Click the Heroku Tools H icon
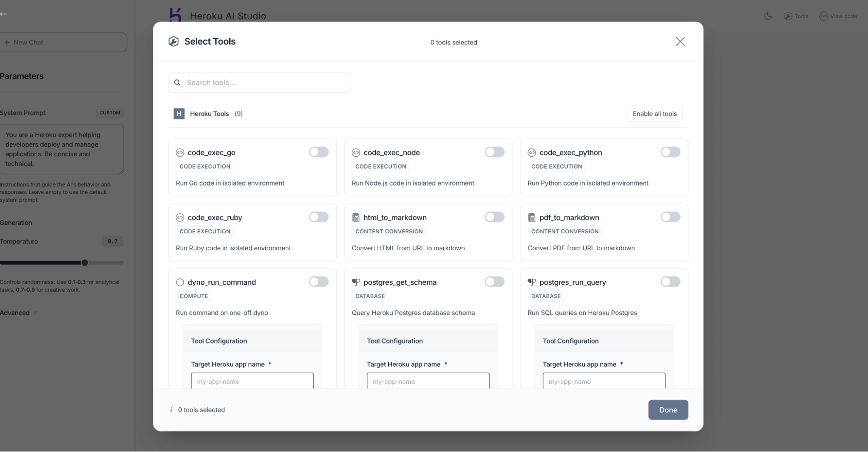868x452 pixels. [x=178, y=114]
